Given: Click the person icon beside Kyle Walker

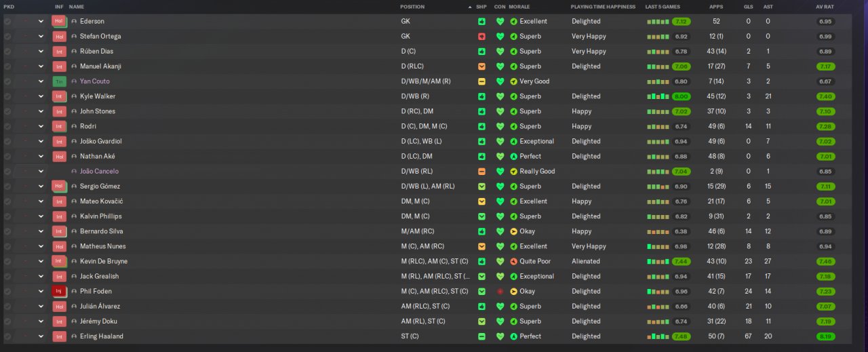Looking at the screenshot, I should [74, 96].
